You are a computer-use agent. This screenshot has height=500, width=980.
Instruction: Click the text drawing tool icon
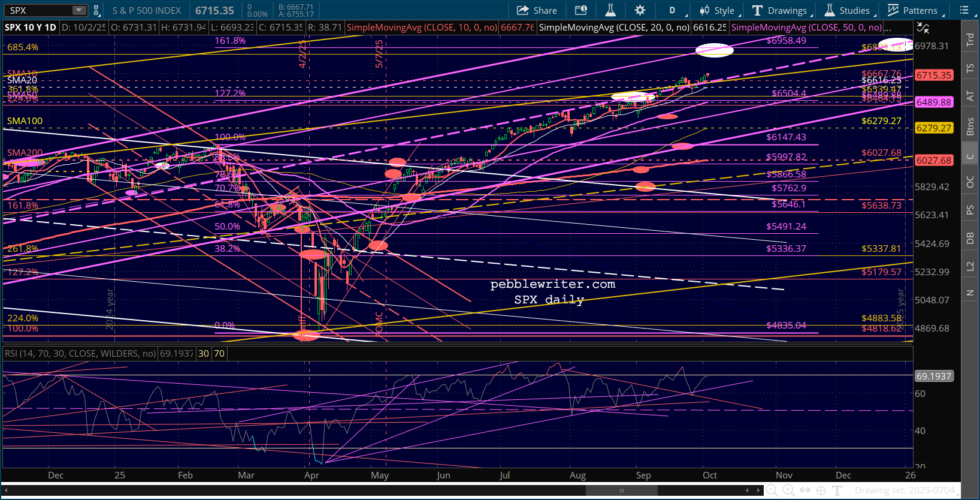coord(837,490)
